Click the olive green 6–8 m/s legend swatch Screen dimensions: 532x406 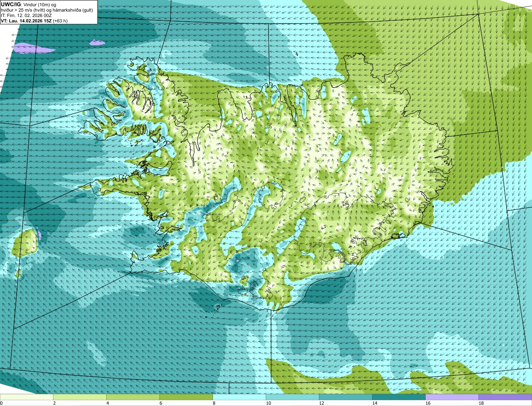click(186, 397)
